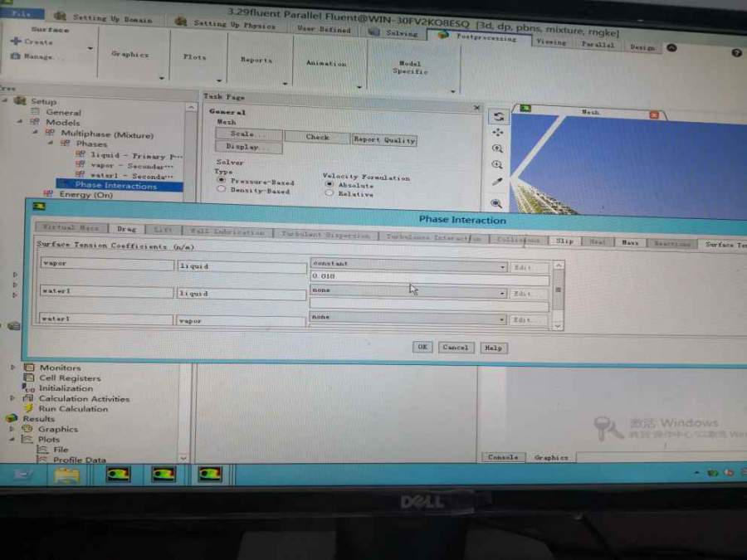The image size is (747, 560).
Task: Click the first Fluent icon in the taskbar
Action: 118,475
